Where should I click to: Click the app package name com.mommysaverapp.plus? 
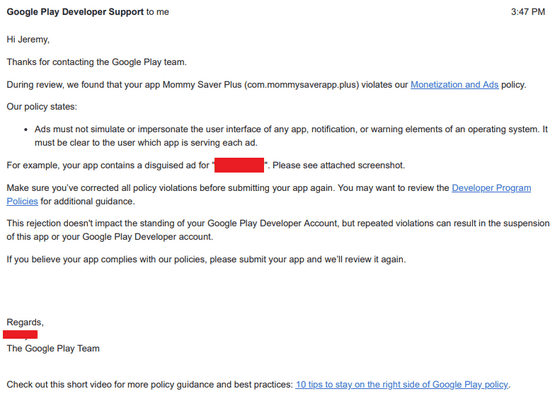[301, 85]
